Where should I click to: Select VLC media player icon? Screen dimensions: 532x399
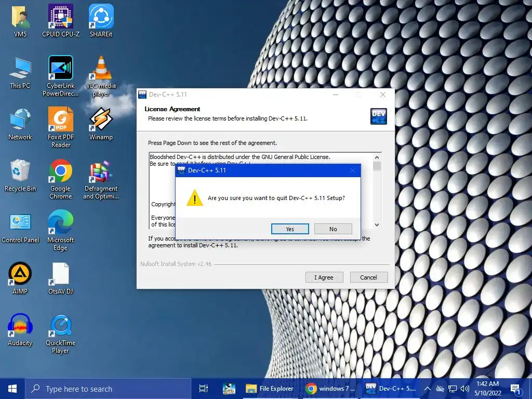[101, 76]
